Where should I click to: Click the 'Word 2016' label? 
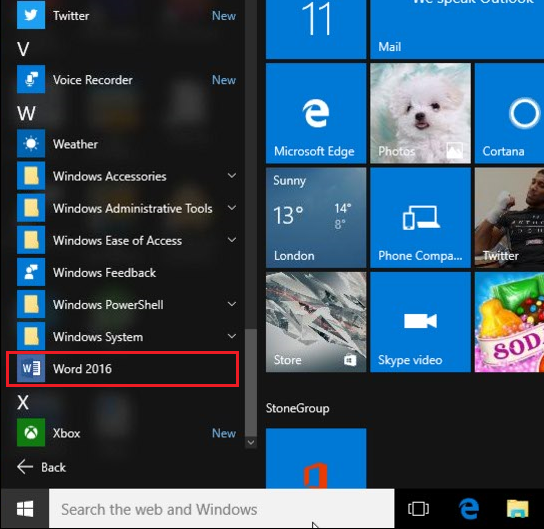click(82, 369)
